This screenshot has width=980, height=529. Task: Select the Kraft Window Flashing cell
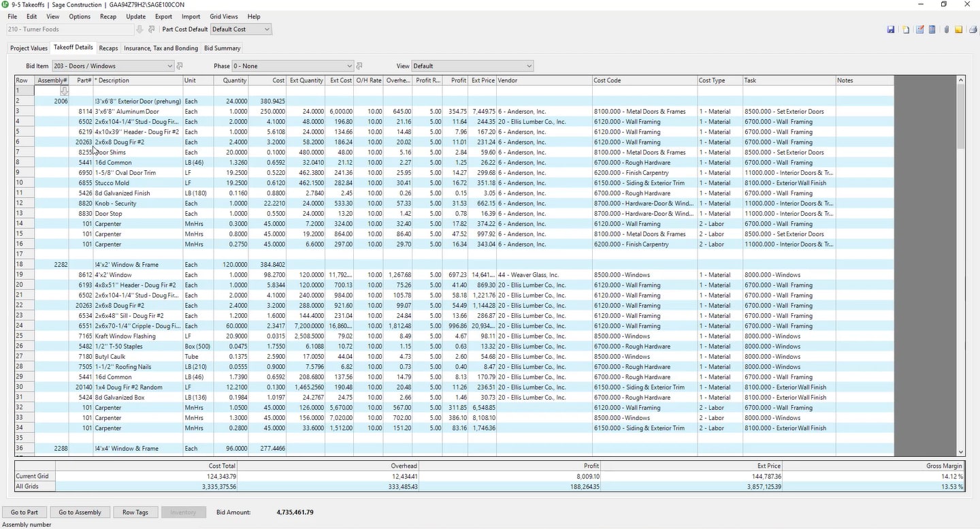137,336
